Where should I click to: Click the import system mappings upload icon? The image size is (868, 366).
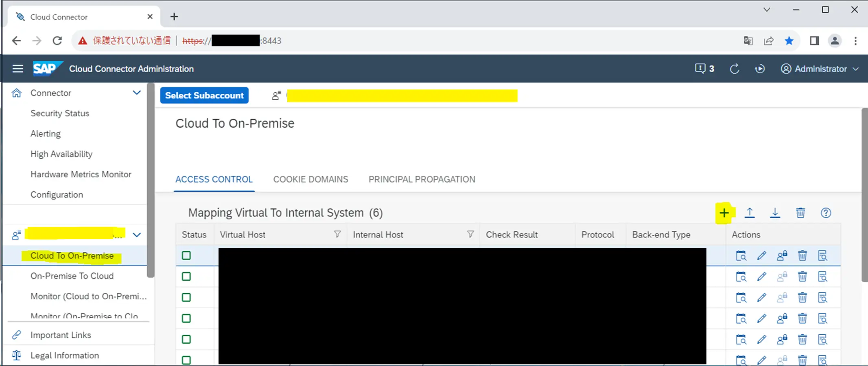[x=750, y=213]
